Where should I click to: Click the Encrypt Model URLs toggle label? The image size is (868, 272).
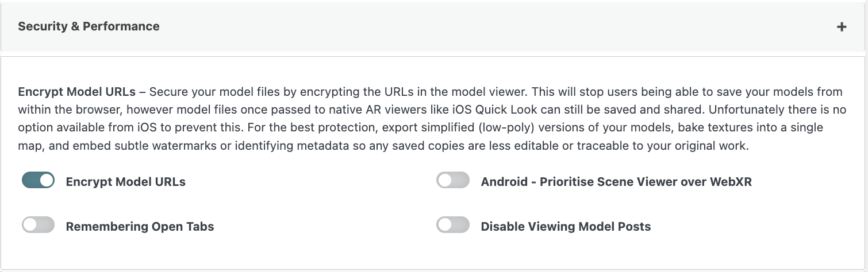tap(125, 182)
